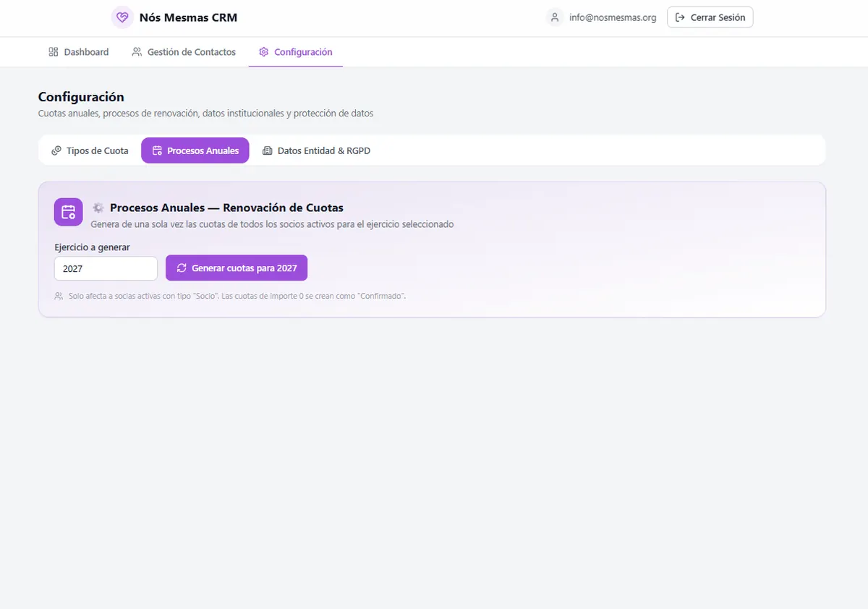Select the Configuración tab

point(296,52)
